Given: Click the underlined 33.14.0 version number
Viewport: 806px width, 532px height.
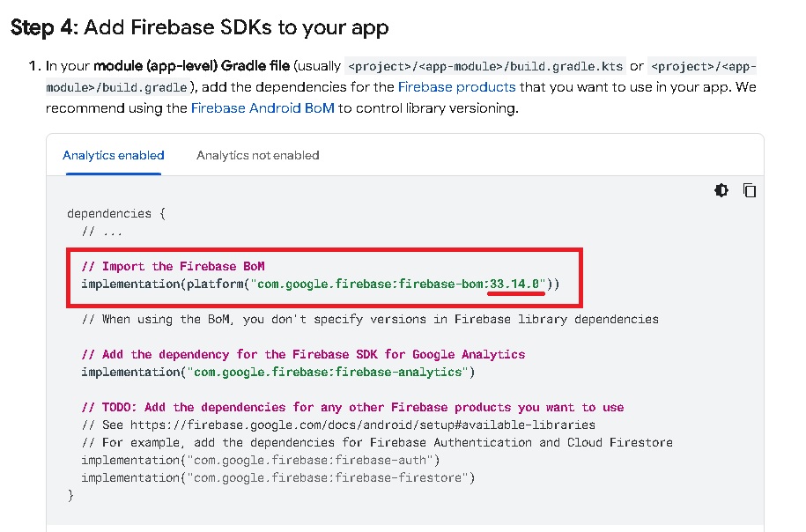Looking at the screenshot, I should (x=514, y=284).
